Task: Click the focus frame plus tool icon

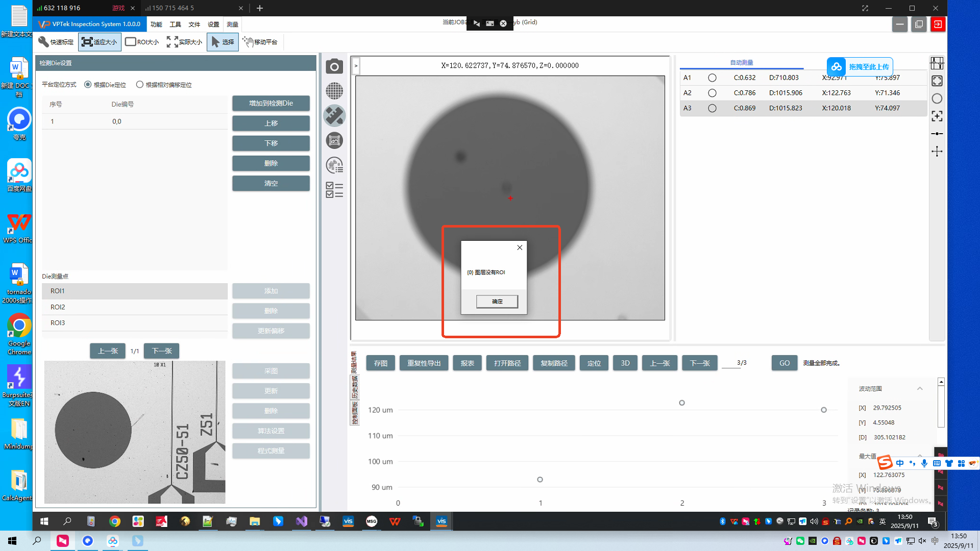Action: (x=937, y=116)
